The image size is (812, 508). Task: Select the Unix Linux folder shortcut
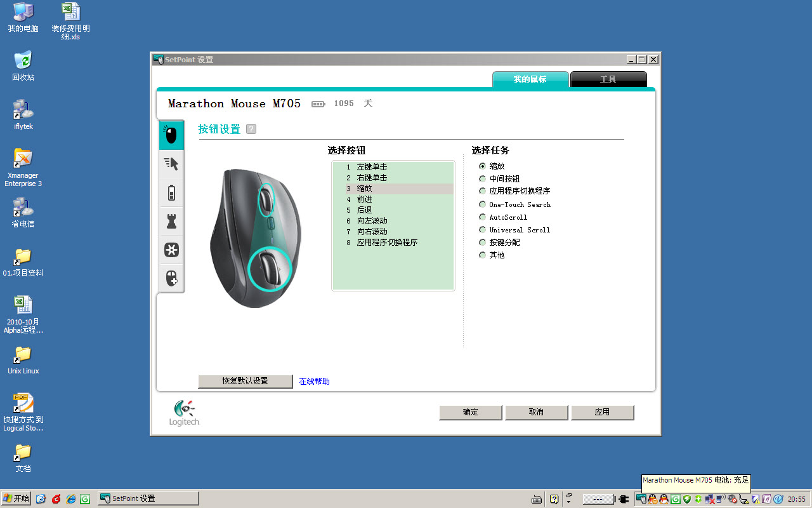23,360
